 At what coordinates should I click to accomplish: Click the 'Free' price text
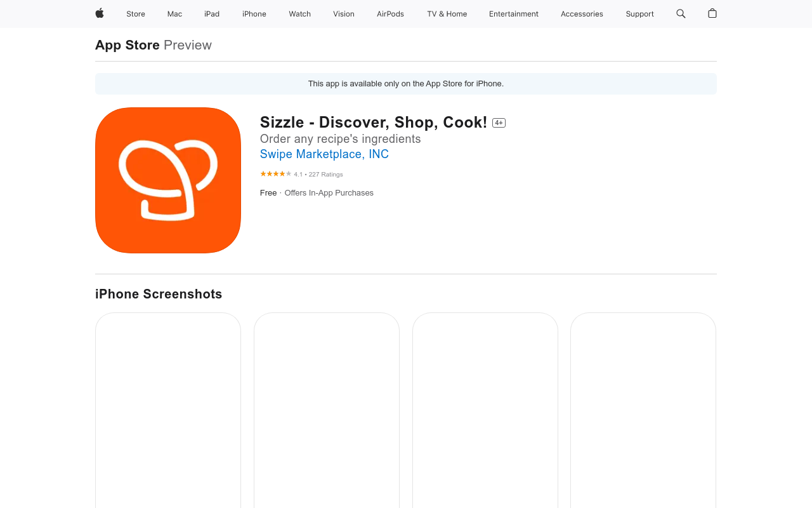click(268, 193)
